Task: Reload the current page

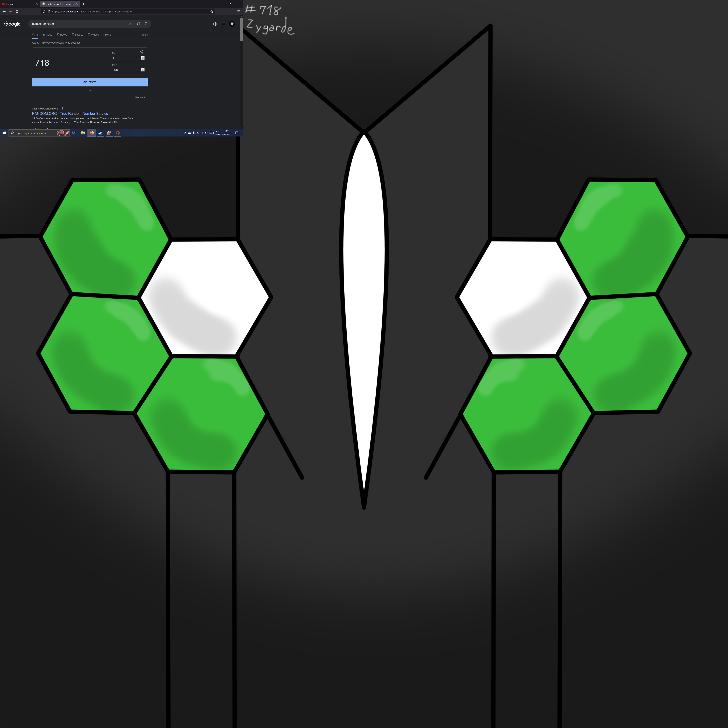Action: coord(17,11)
